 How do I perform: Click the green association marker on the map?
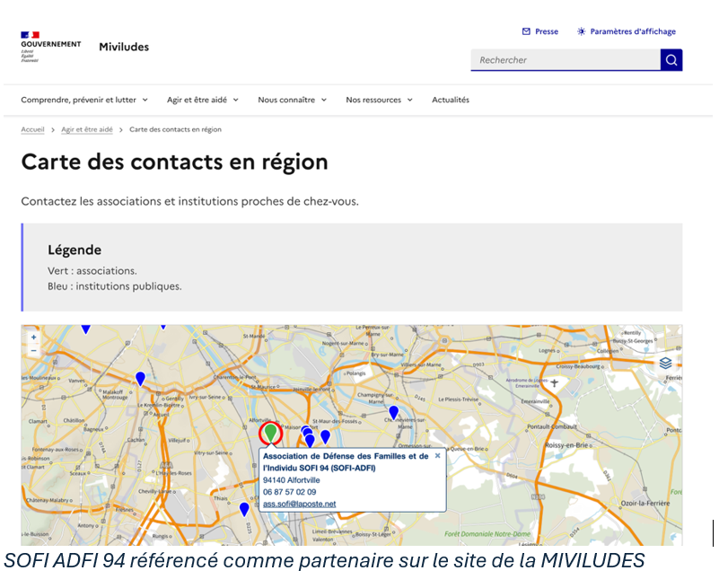click(270, 433)
